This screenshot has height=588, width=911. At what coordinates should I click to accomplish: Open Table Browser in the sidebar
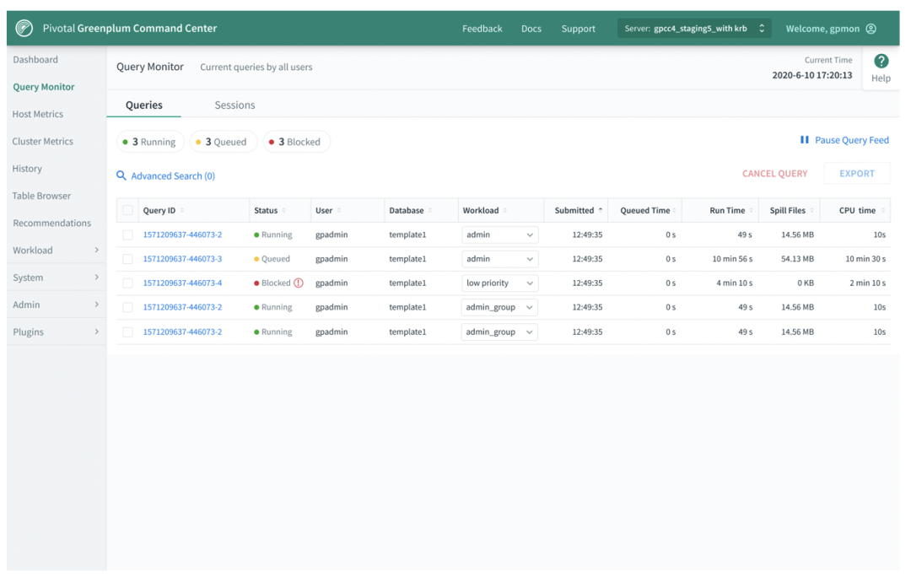coord(42,196)
